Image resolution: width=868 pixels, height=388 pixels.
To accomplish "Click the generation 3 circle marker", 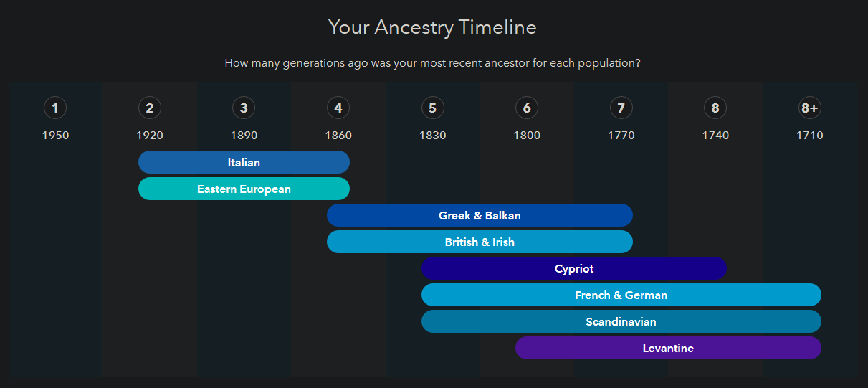I will coord(244,108).
